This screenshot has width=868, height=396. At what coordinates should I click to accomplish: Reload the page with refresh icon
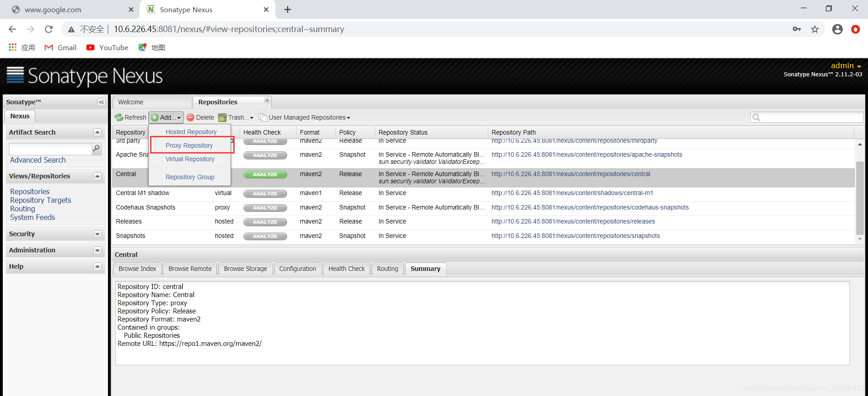(49, 29)
